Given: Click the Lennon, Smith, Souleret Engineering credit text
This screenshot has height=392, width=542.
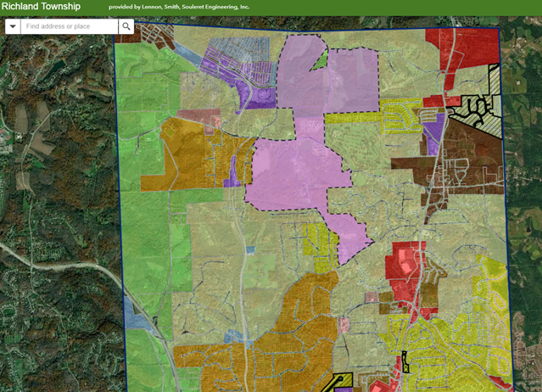Looking at the screenshot, I should pos(179,7).
